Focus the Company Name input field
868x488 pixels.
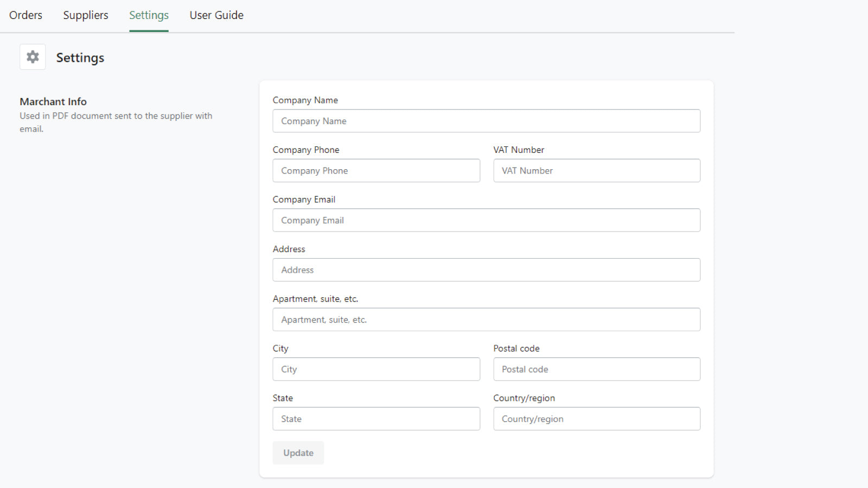point(486,121)
